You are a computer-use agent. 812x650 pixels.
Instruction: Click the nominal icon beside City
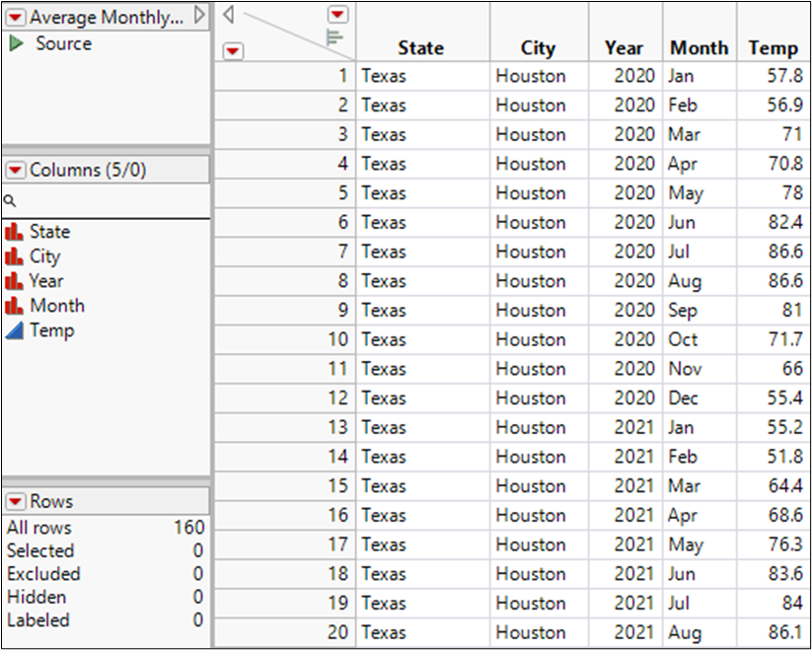(14, 256)
